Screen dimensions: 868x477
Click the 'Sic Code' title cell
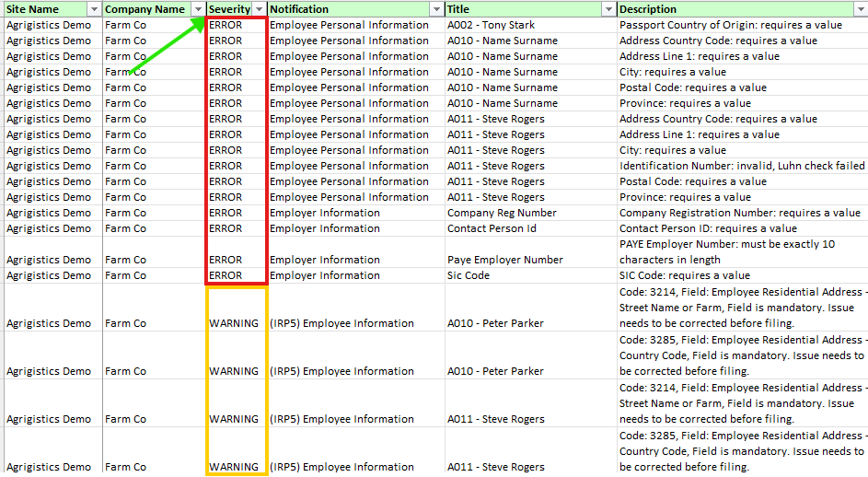469,275
